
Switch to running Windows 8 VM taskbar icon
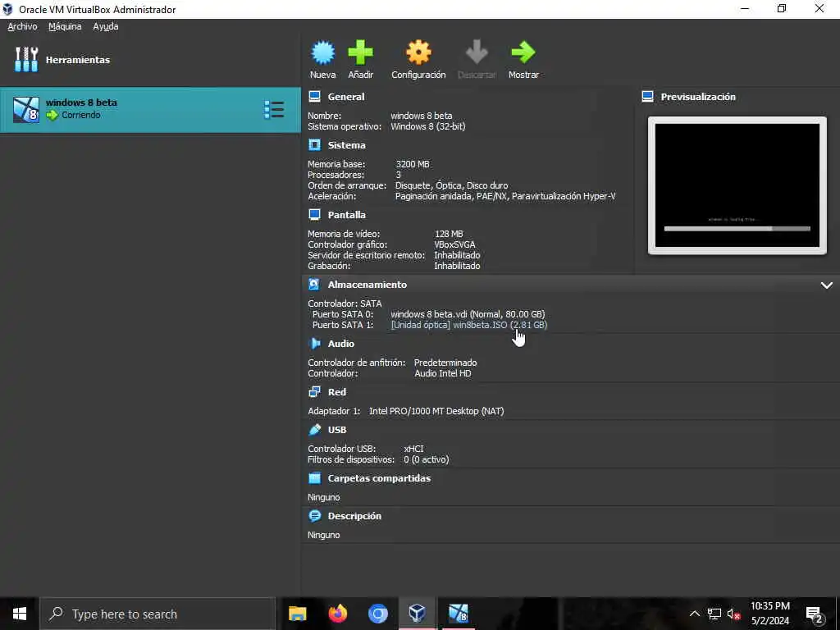458,614
